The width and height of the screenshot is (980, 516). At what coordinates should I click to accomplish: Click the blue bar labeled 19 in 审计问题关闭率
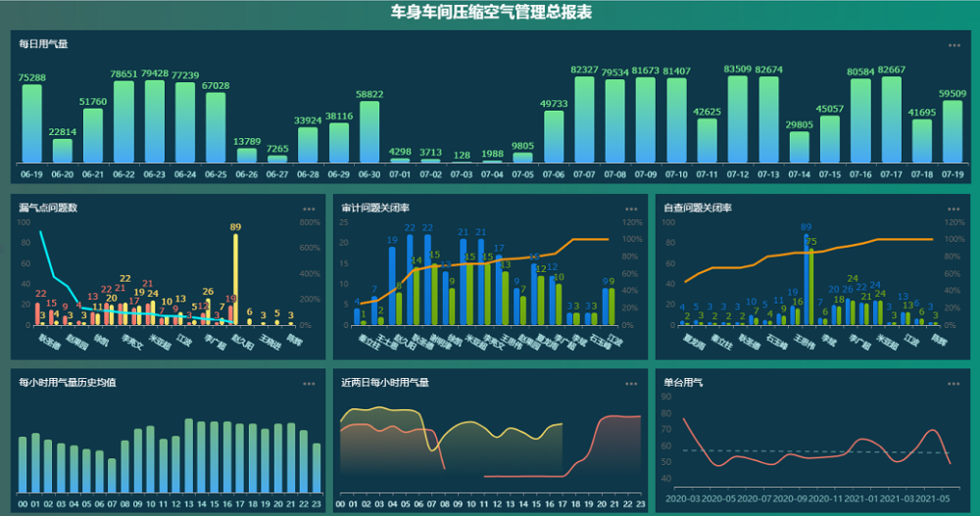392,286
